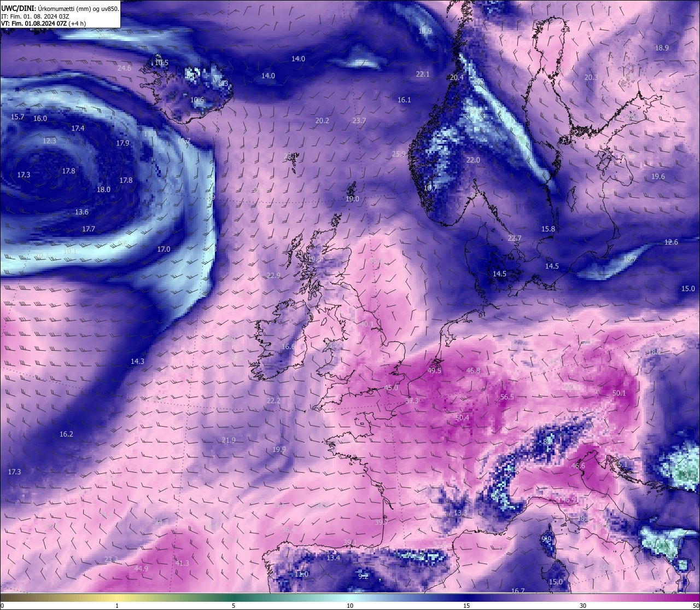This screenshot has width=700, height=610.
Task: Click the 45.0 value near the Channel
Action: [392, 388]
